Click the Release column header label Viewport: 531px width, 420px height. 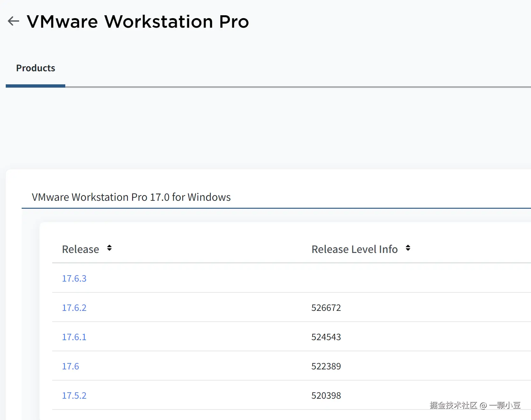pyautogui.click(x=81, y=249)
